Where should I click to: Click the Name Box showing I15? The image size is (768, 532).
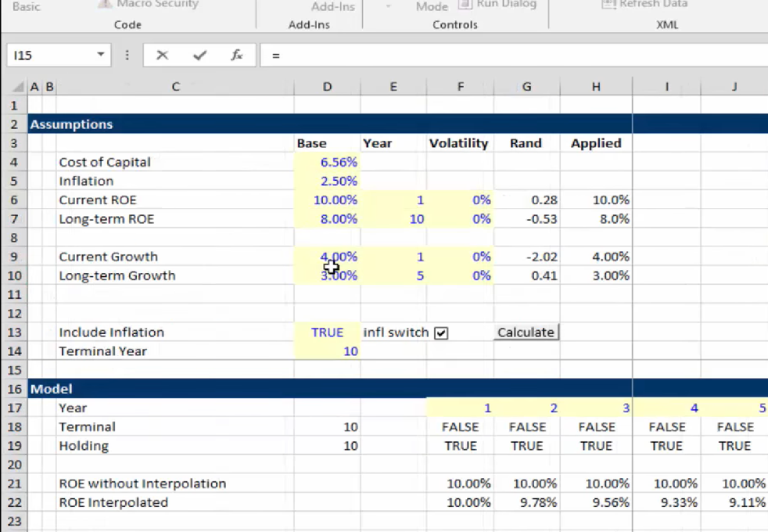(52, 56)
